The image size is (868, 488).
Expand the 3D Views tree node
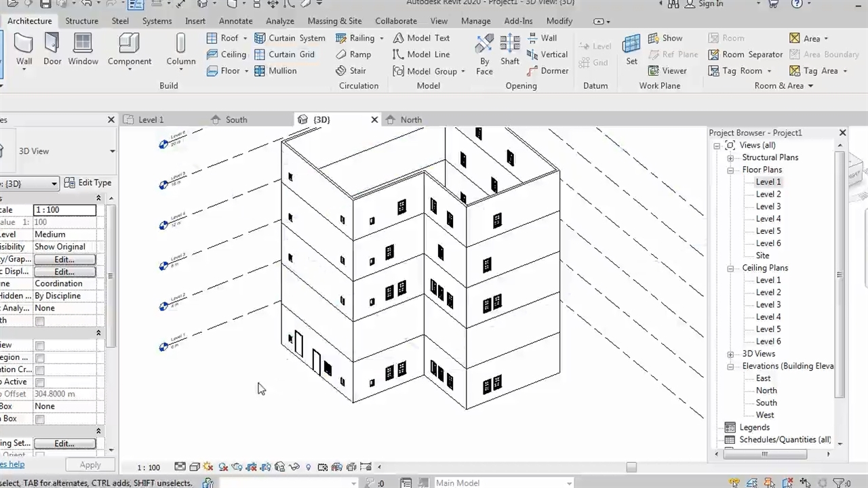(x=731, y=354)
